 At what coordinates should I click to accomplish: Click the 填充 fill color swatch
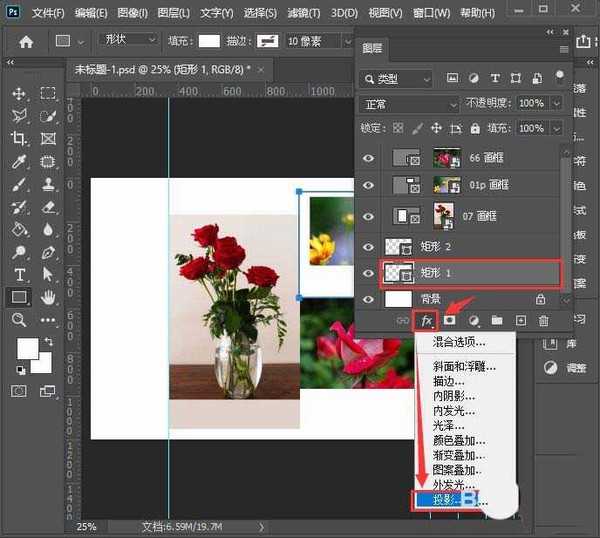[x=209, y=40]
